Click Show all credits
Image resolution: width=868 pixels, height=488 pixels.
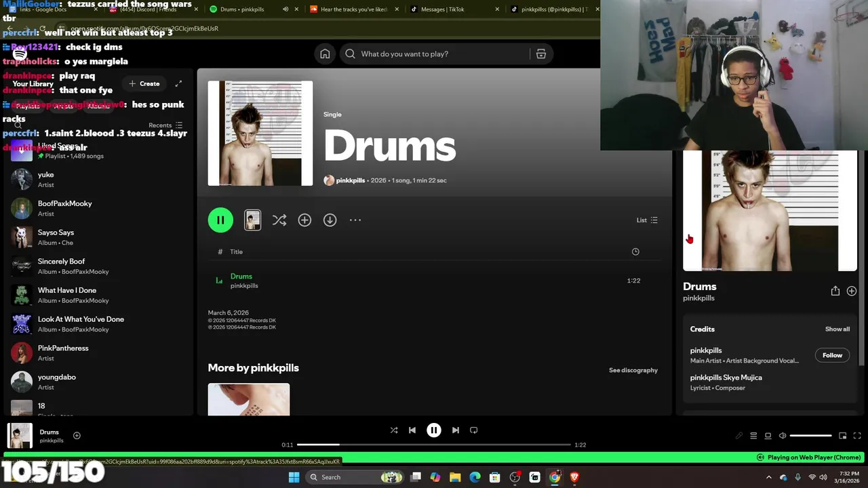[x=837, y=329]
